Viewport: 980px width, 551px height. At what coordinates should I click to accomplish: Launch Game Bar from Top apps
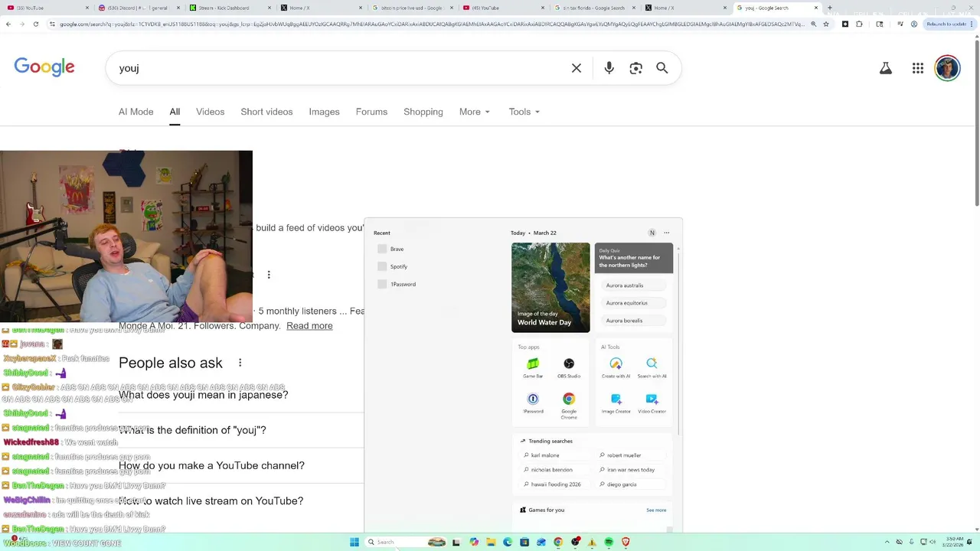[x=533, y=367]
